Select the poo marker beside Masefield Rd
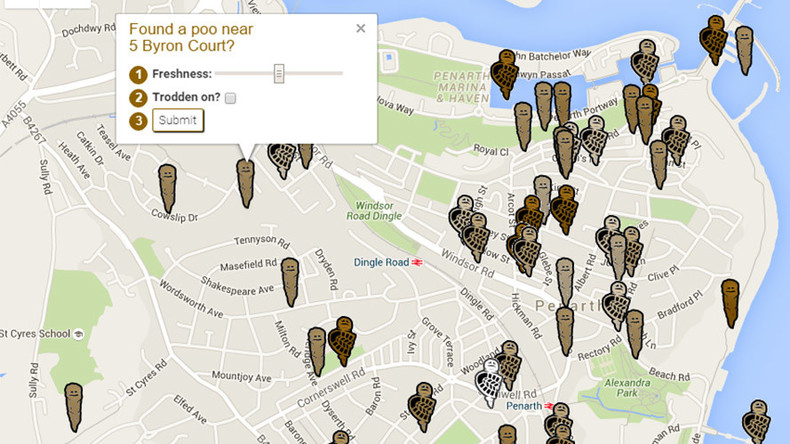790x444 pixels. coord(290,282)
